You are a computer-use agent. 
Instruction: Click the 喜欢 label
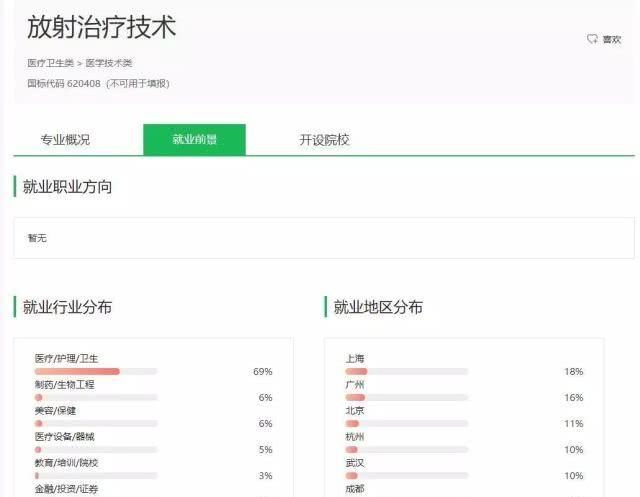[612, 39]
